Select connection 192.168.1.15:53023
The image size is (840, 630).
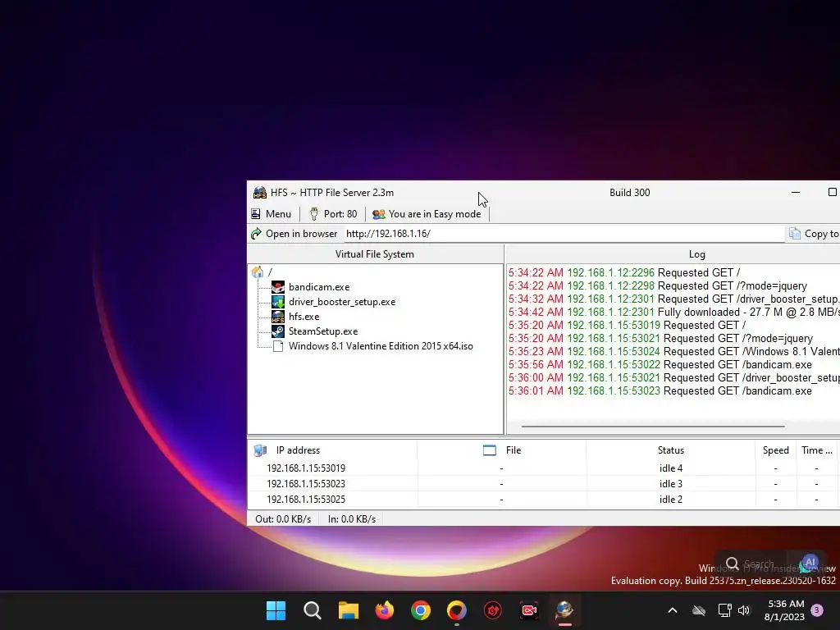(306, 484)
